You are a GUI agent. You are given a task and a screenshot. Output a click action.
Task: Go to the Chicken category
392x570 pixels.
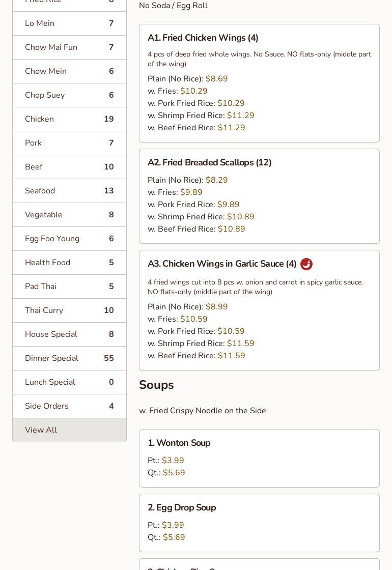pyautogui.click(x=69, y=119)
